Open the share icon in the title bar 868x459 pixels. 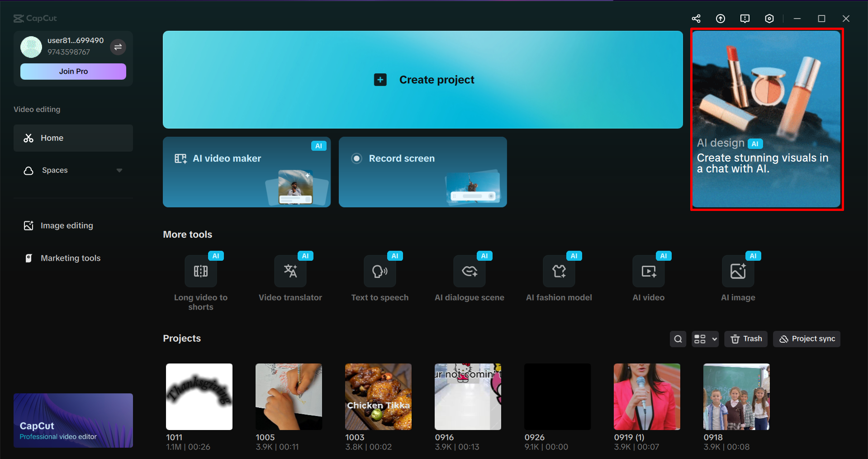coord(696,19)
